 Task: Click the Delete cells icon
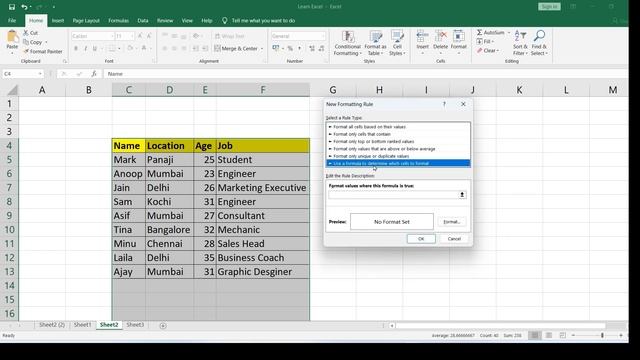tap(440, 38)
